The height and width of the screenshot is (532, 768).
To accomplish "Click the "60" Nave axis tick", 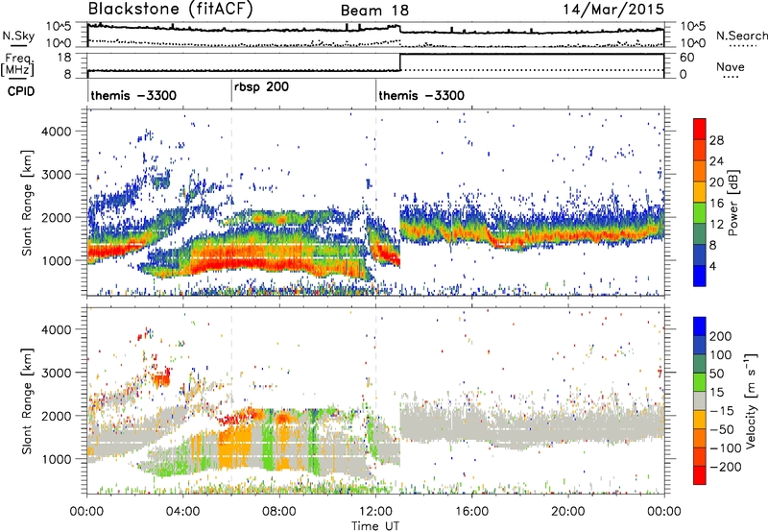I will coord(686,58).
